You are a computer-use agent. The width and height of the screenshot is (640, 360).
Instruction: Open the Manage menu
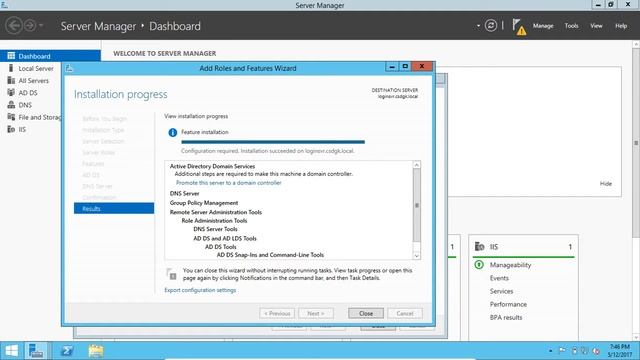tap(543, 26)
